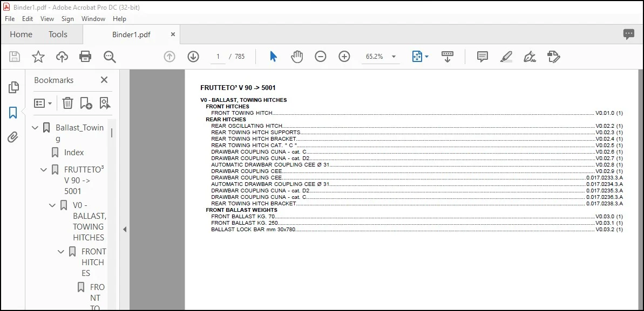Select the Ballast_Towing bookmark label
This screenshot has width=644, height=311.
pyautogui.click(x=79, y=133)
